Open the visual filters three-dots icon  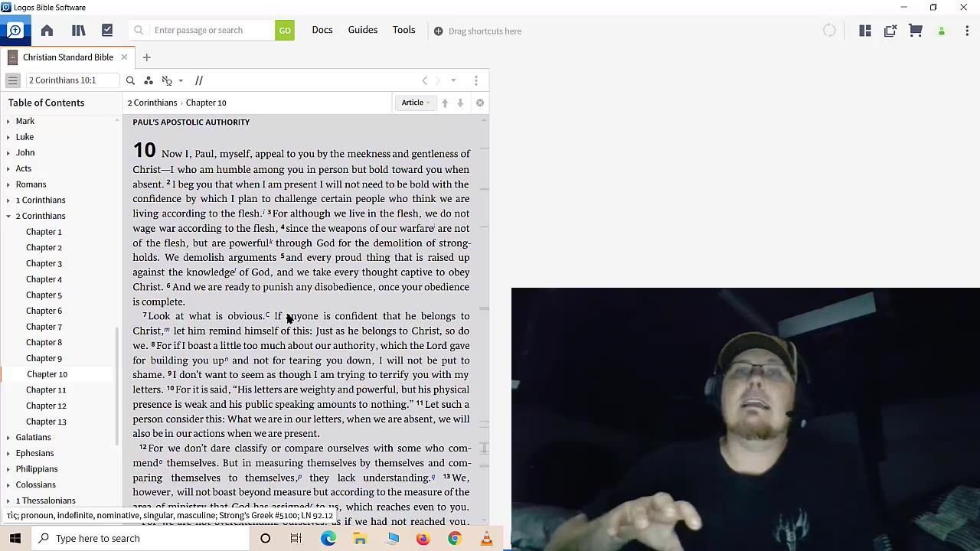point(149,80)
